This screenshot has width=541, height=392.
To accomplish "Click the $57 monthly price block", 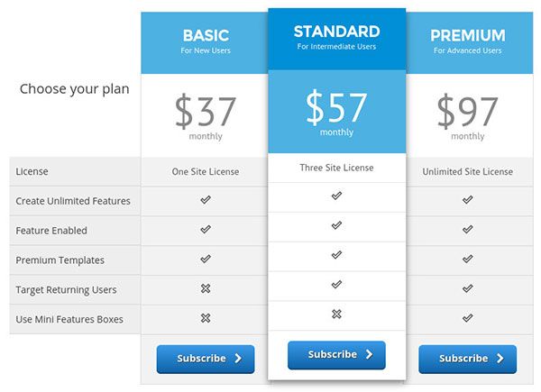I will [x=336, y=112].
